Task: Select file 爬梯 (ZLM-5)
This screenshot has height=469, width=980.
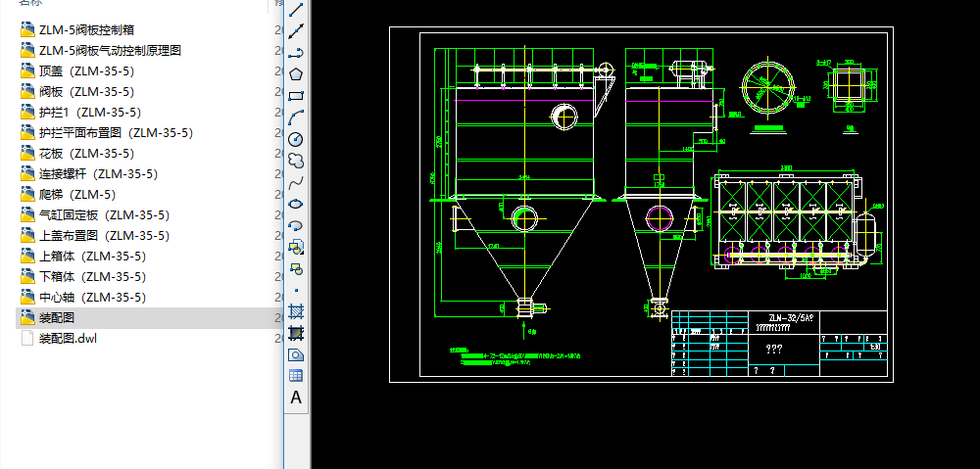Action: point(77,195)
